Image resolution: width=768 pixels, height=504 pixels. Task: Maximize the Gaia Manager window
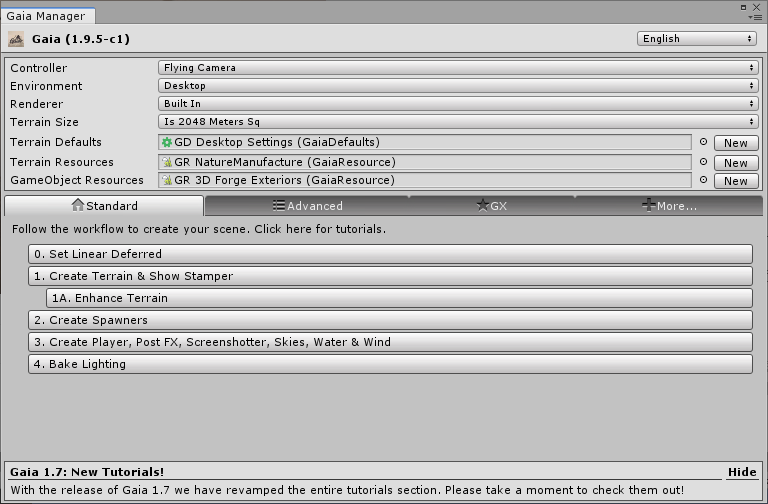pyautogui.click(x=744, y=7)
